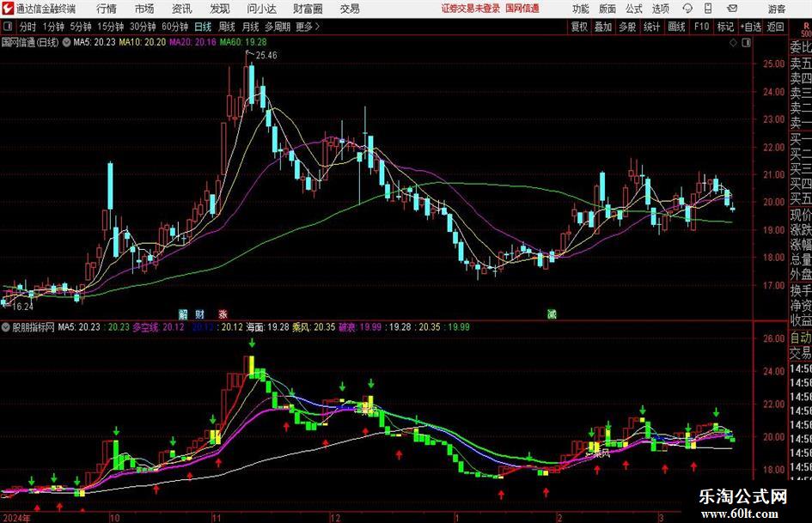Click the 破浪: 19.99 indicator value

360,327
